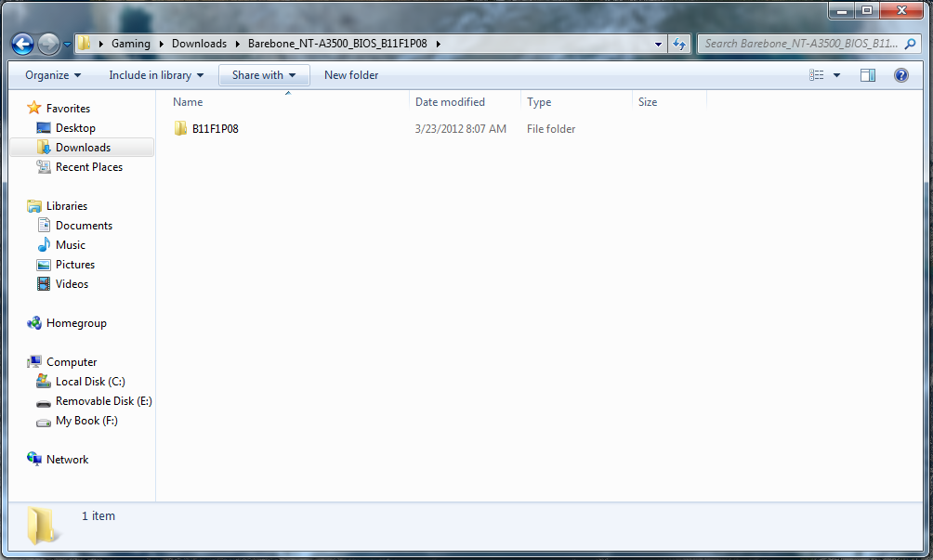Image resolution: width=933 pixels, height=560 pixels.
Task: Click the New folder button
Action: click(x=351, y=75)
